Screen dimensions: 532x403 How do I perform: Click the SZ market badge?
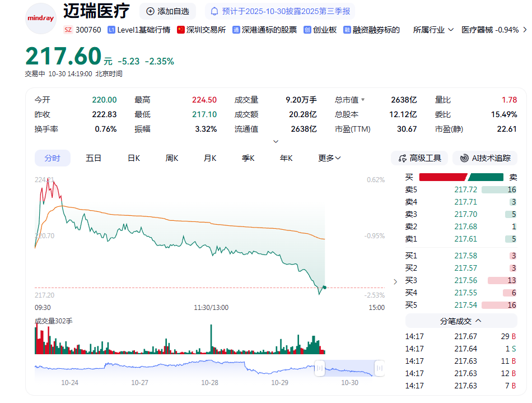click(68, 30)
